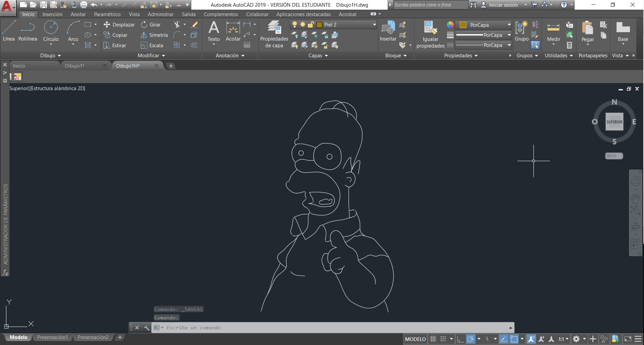
Task: Click the Acotar dimension tool
Action: tap(233, 31)
